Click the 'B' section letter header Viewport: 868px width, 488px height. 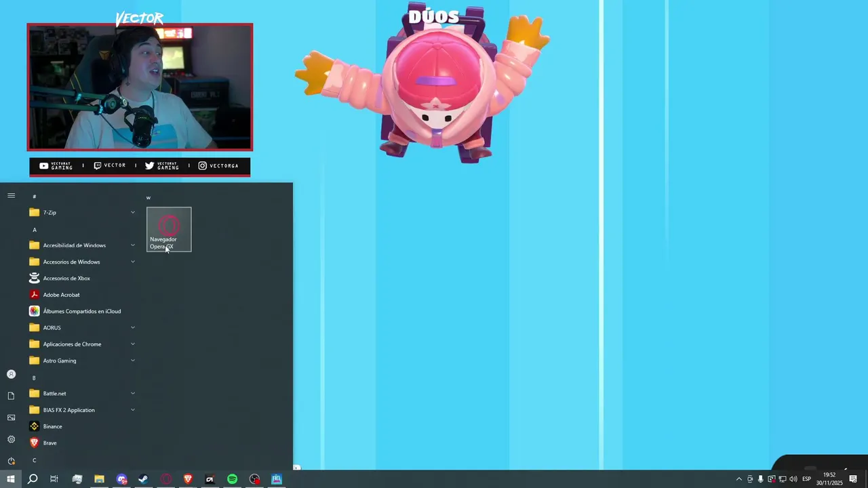34,378
